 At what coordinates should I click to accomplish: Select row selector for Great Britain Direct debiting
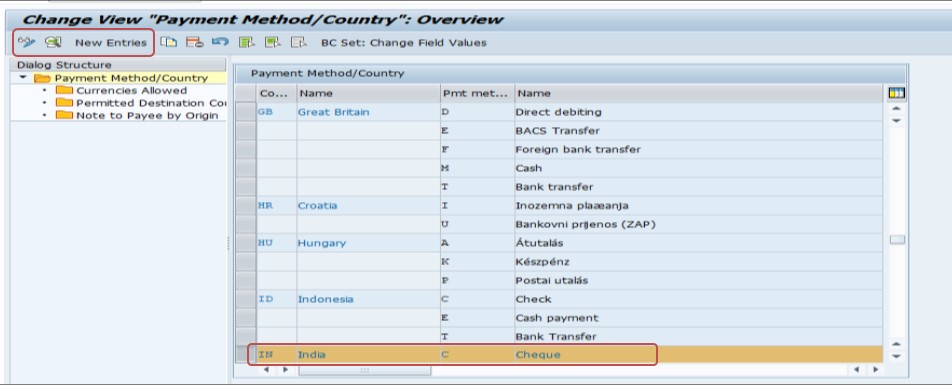pyautogui.click(x=246, y=112)
